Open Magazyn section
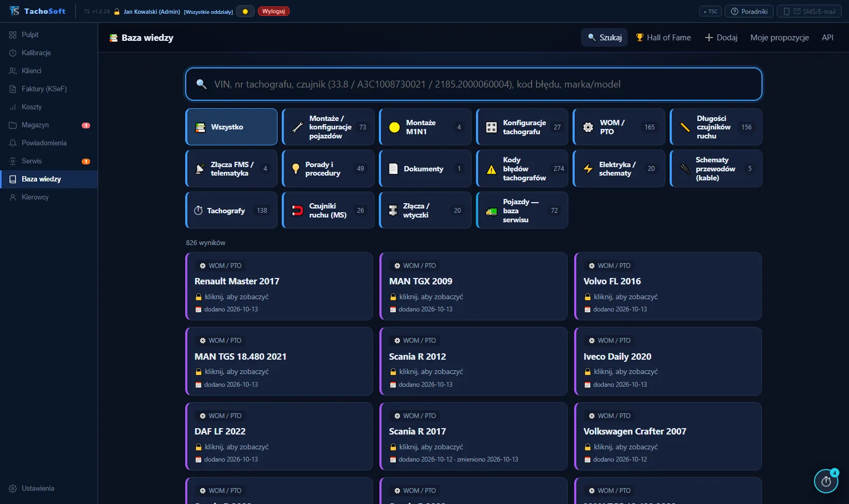The height and width of the screenshot is (504, 849). pos(49,125)
